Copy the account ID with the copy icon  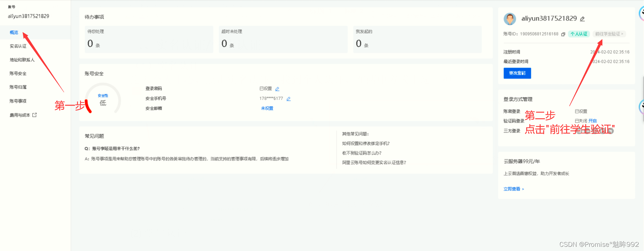563,34
